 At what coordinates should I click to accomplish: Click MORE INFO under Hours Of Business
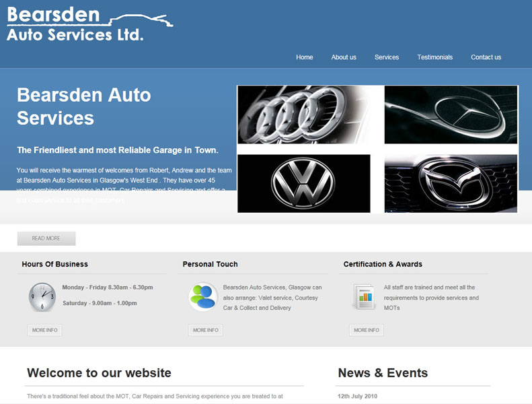click(x=45, y=330)
